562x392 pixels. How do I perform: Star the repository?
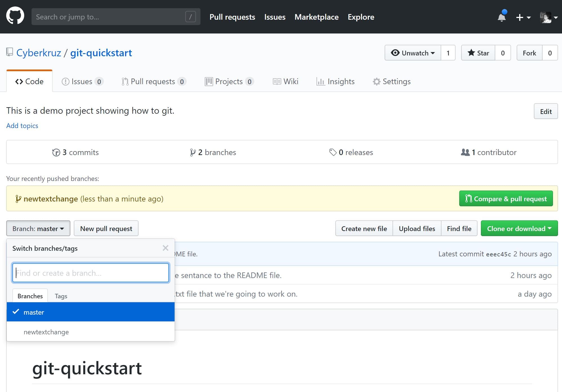[478, 53]
